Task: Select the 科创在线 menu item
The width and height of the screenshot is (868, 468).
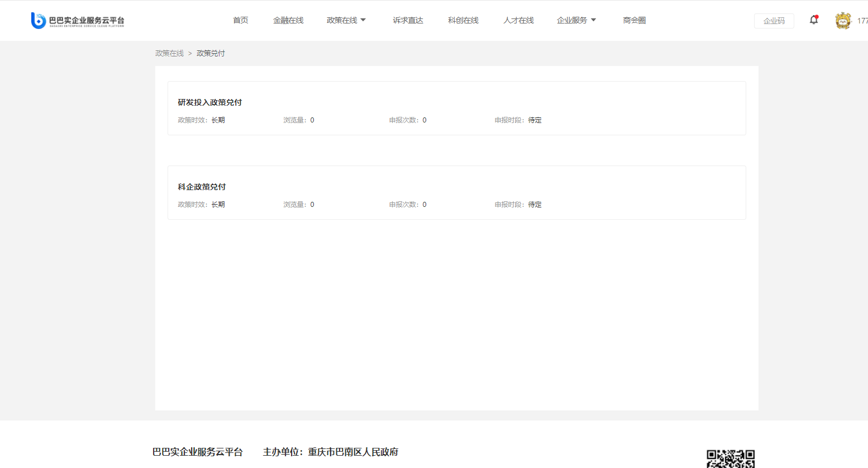Action: 463,20
